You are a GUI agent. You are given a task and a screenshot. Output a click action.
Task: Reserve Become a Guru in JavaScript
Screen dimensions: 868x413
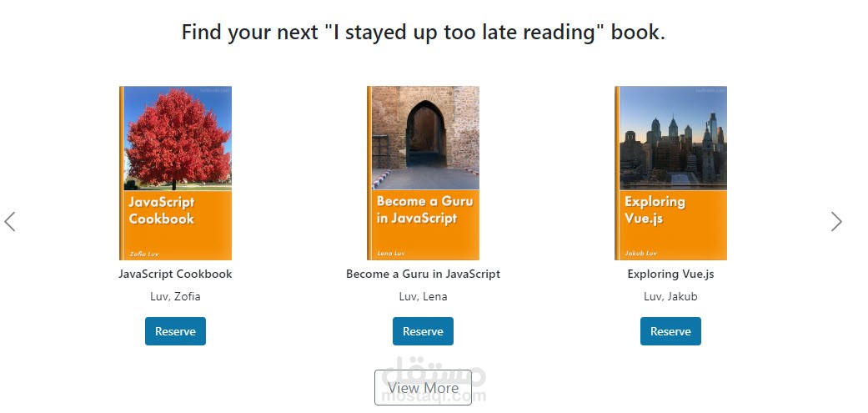point(423,331)
